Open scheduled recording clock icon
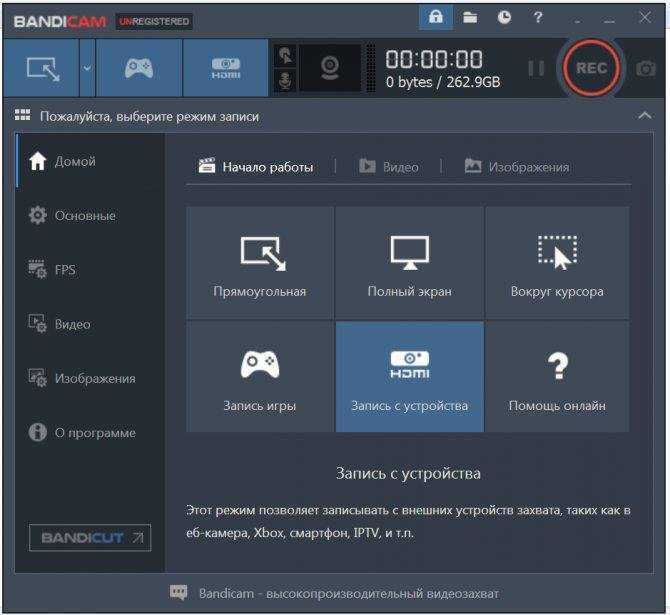Image resolution: width=670 pixels, height=615 pixels. (x=505, y=18)
